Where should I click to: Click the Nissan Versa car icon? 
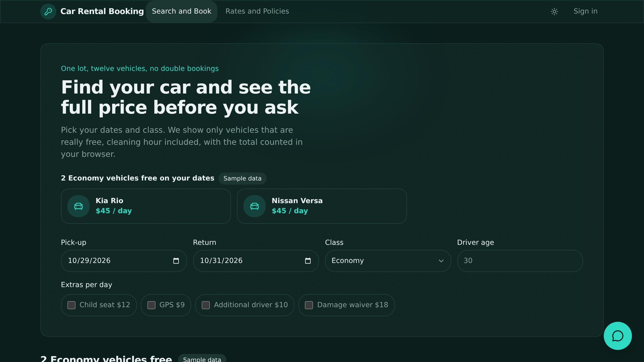255,206
